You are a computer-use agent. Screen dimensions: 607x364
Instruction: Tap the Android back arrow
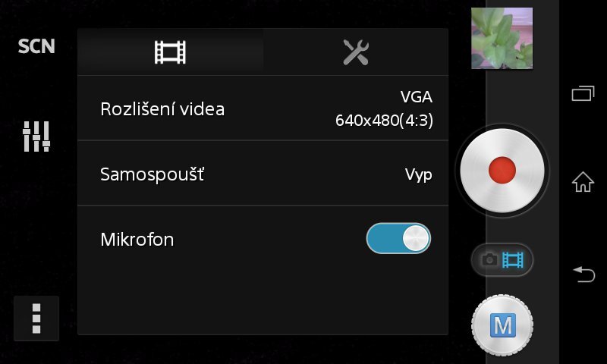coord(583,274)
